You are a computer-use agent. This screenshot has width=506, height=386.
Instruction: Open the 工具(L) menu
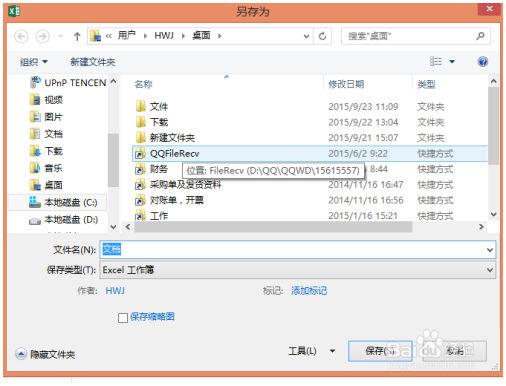point(311,351)
